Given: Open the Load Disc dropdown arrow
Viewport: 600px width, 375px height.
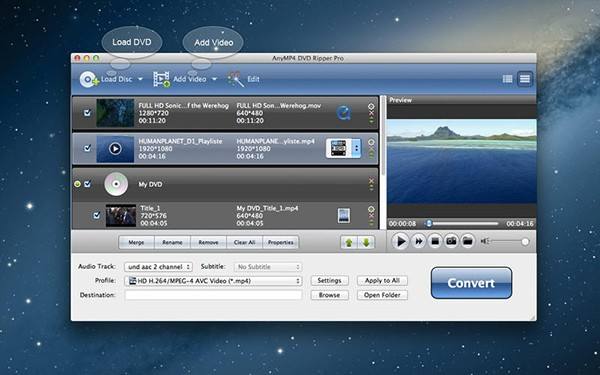Looking at the screenshot, I should click(140, 79).
